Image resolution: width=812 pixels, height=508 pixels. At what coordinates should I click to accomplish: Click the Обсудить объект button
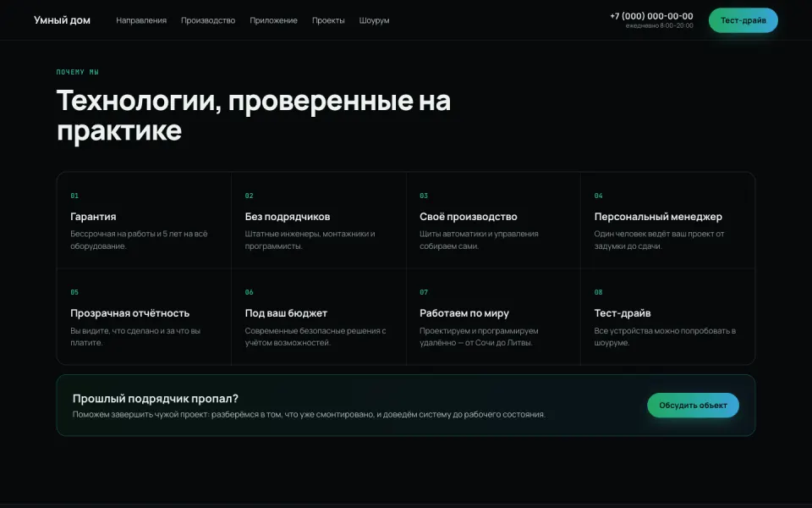point(693,406)
